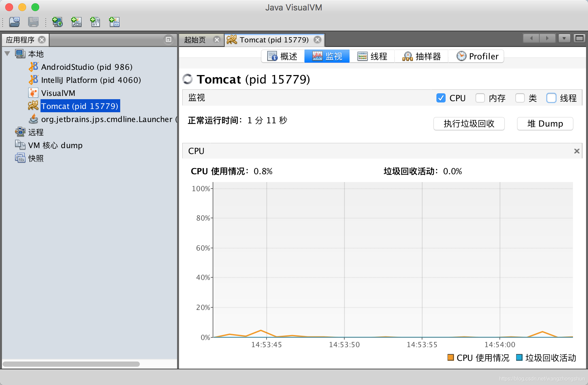Viewport: 588px width, 385px height.
Task: Minimize the 应用程序 applications panel
Action: point(169,39)
